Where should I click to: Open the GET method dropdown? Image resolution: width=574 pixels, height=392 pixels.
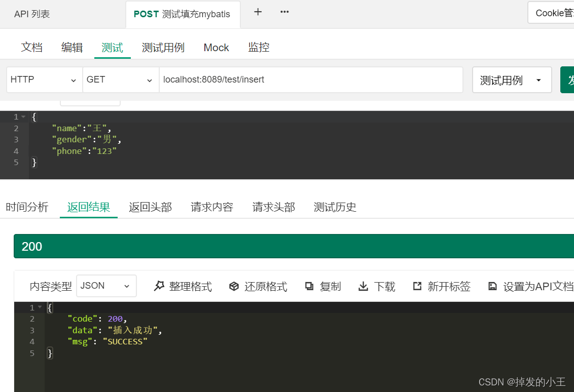[121, 80]
